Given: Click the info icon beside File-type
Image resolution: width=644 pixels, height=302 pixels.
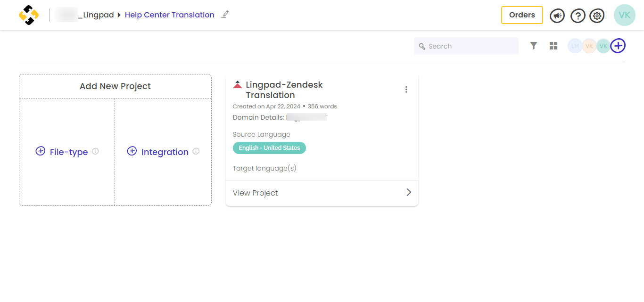Looking at the screenshot, I should point(95,151).
